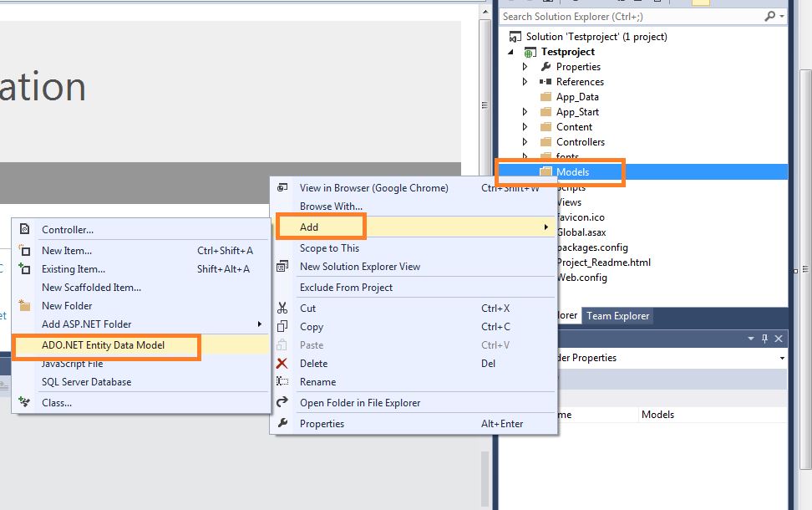Image resolution: width=812 pixels, height=510 pixels.
Task: Select the Testproject web project icon
Action: (530, 52)
